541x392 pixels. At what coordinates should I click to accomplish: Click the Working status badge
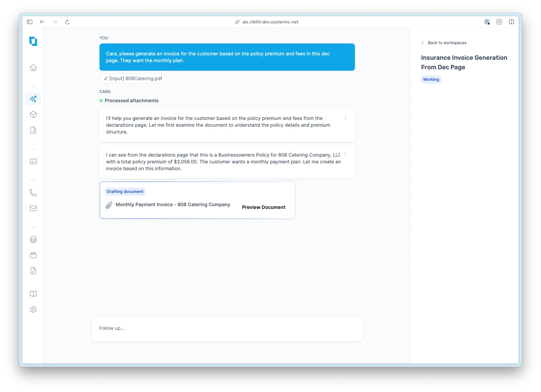pyautogui.click(x=431, y=79)
